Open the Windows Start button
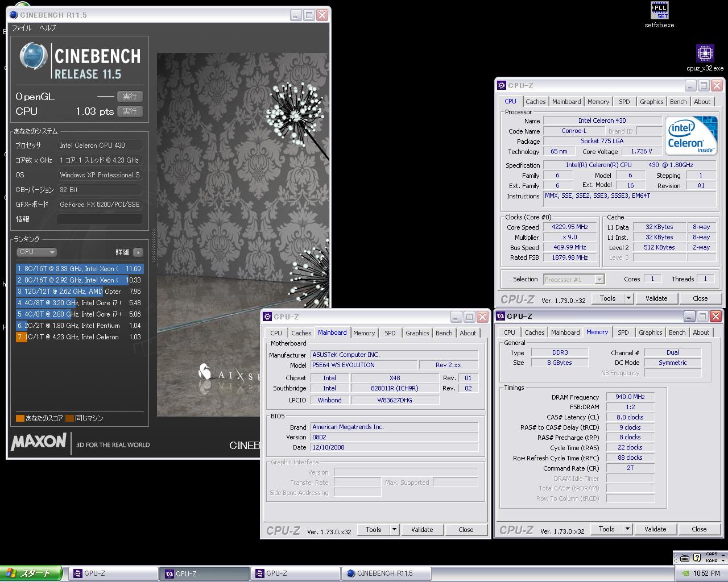 31,573
